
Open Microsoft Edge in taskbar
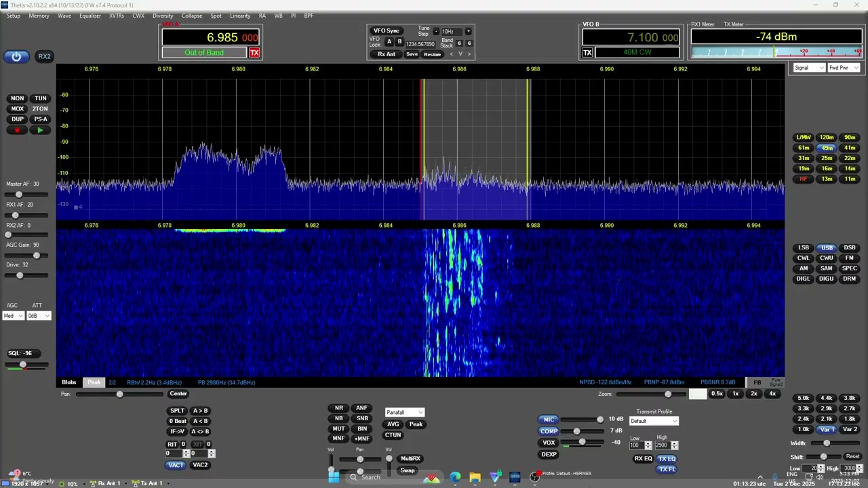[x=454, y=477]
